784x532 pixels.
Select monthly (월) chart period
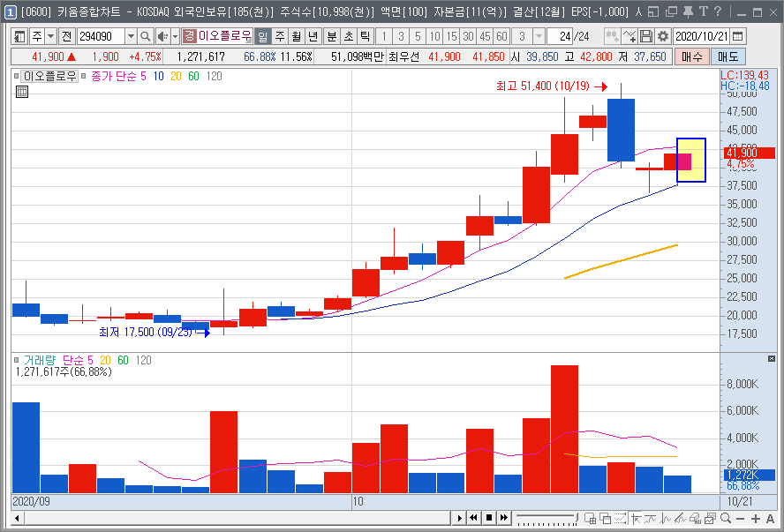click(x=297, y=36)
